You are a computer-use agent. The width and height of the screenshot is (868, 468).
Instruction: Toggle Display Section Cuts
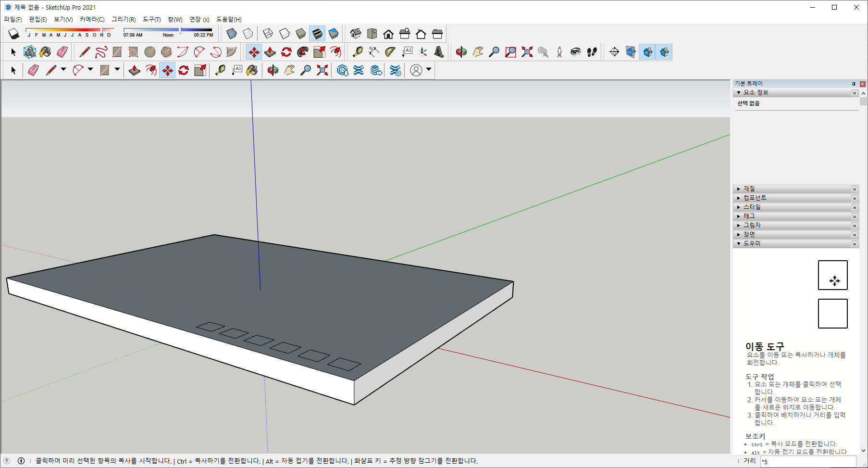[647, 52]
